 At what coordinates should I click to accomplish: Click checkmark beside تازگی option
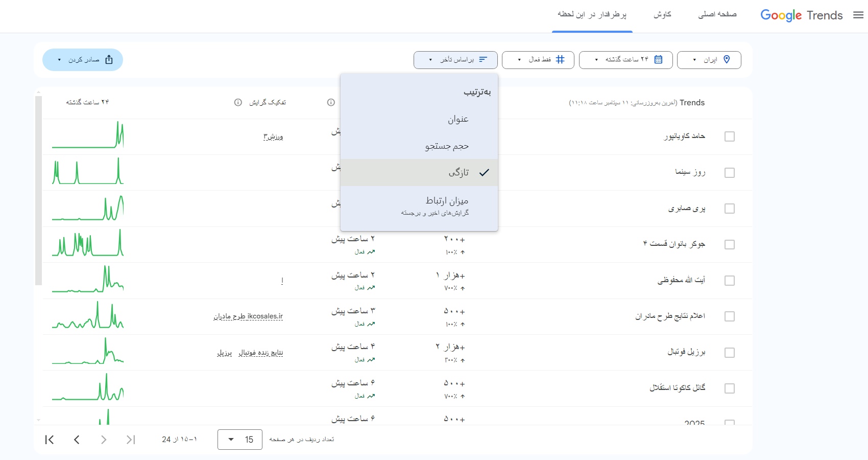click(484, 173)
